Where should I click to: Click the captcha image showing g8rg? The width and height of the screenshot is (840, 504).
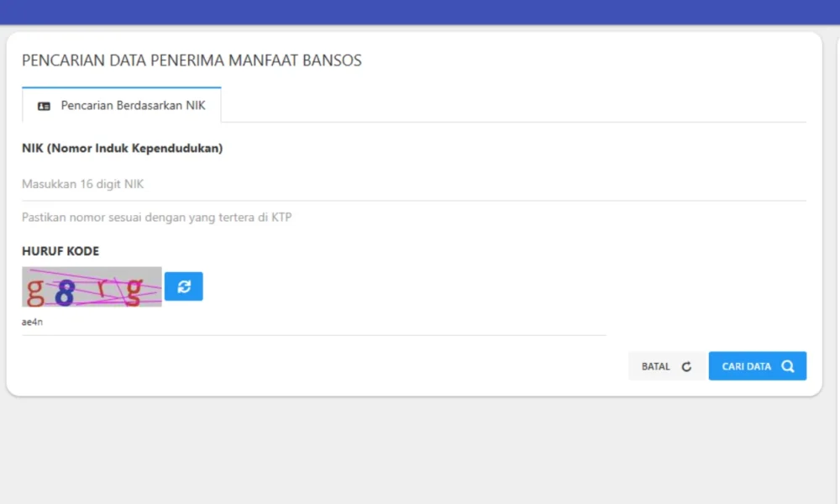(x=92, y=287)
